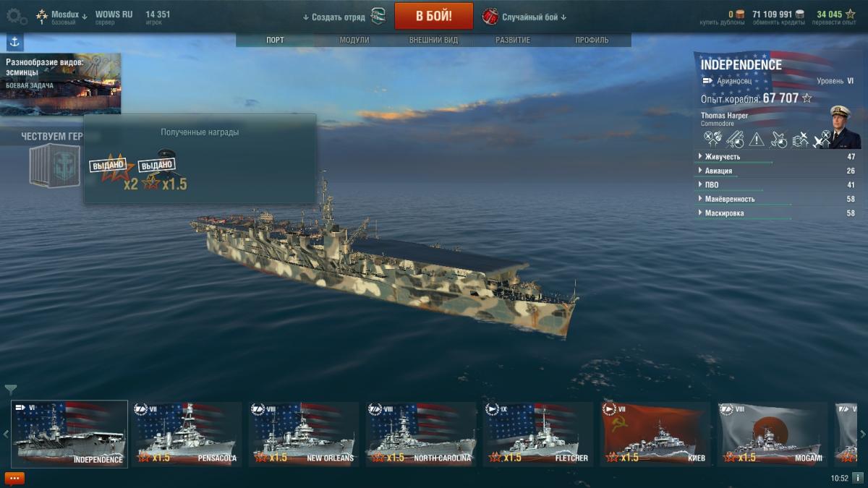Open the Mosdux account dropdown
Screen dimensions: 868x488
coord(69,14)
